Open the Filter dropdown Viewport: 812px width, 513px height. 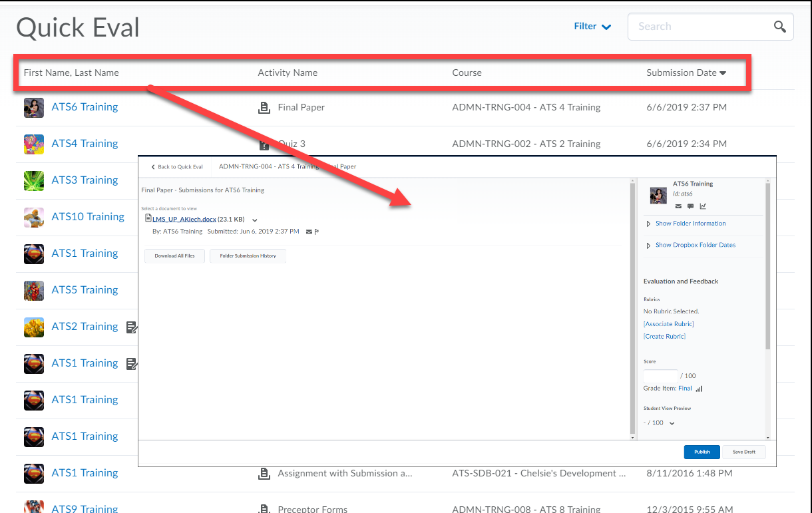click(x=592, y=26)
